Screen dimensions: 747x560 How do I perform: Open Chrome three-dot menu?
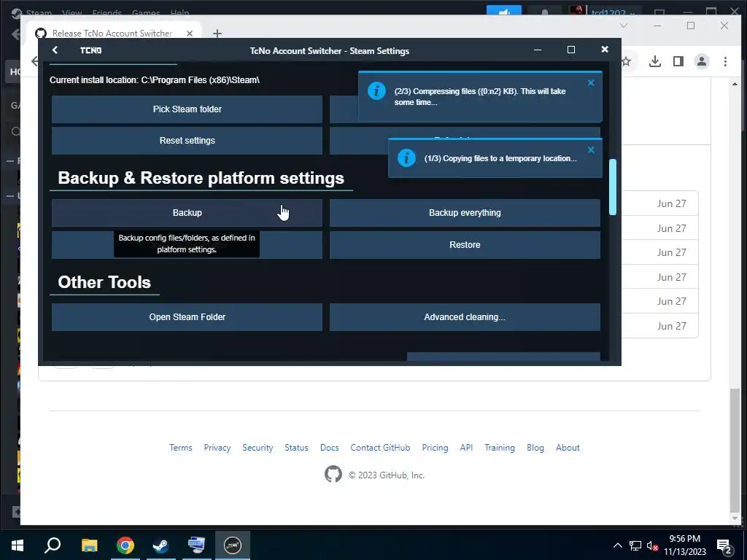click(725, 61)
